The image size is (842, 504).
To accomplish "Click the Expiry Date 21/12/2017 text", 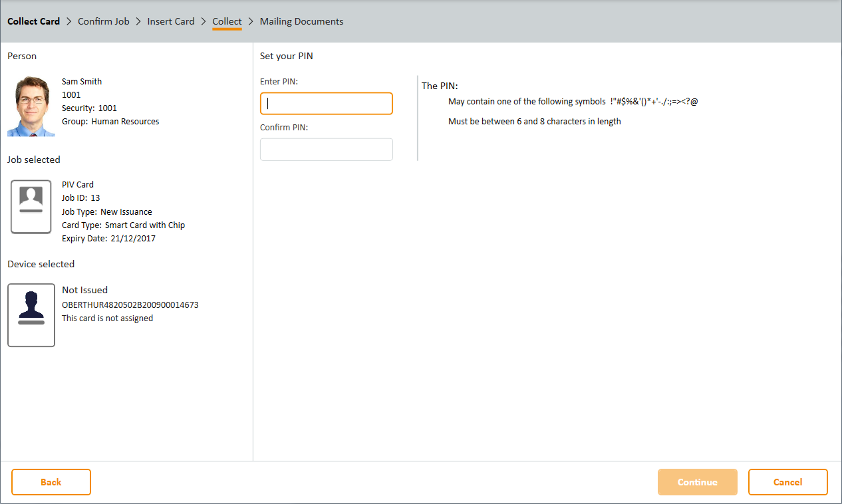I will tap(108, 238).
